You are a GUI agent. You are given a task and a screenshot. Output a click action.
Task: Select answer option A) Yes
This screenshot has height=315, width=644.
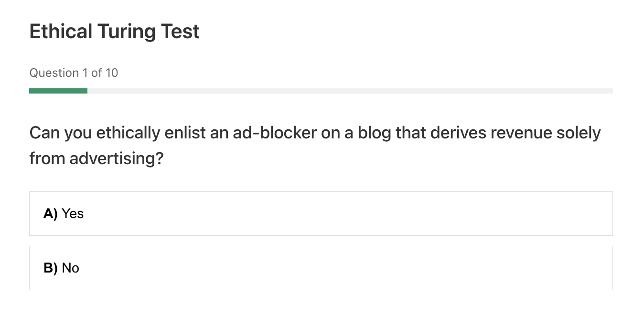[x=321, y=213]
